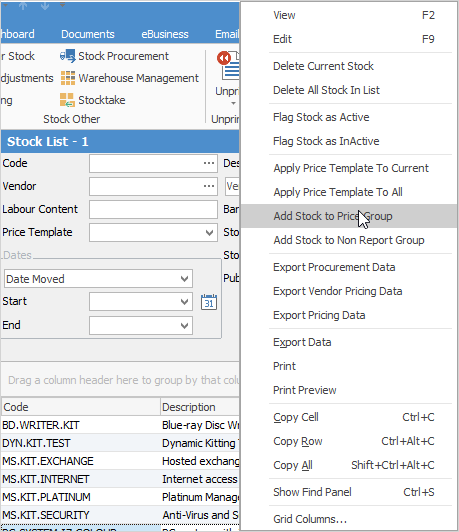Select Flag Stock as Active
Screen dimensions: 459x532
point(349,117)
